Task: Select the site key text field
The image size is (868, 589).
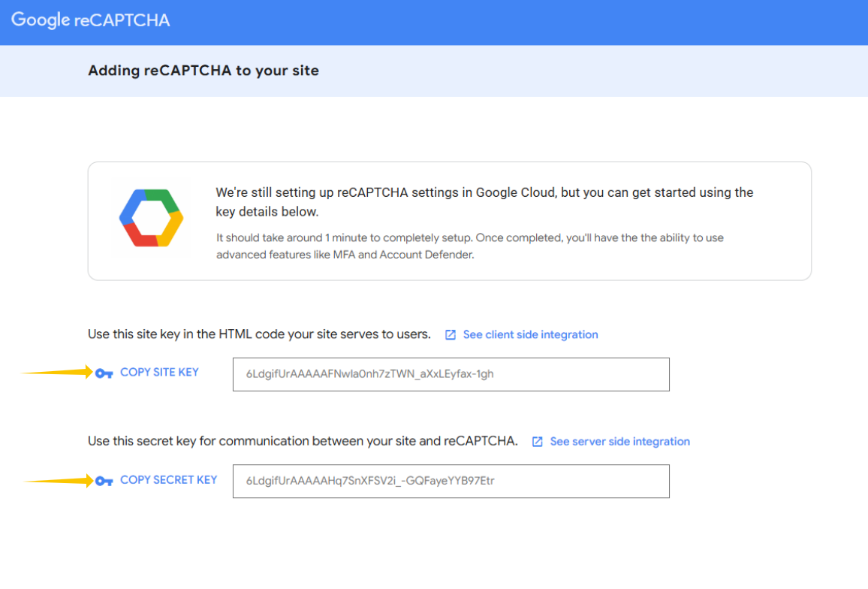Action: point(451,375)
